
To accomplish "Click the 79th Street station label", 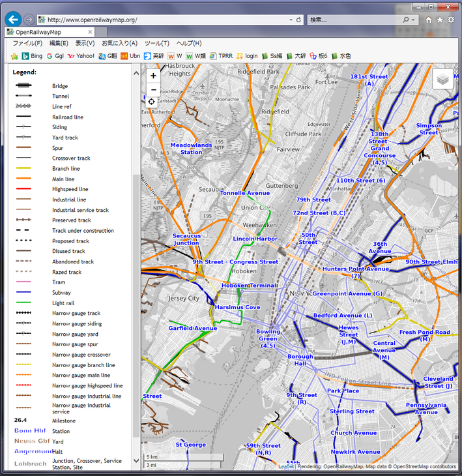I will click(x=313, y=200).
